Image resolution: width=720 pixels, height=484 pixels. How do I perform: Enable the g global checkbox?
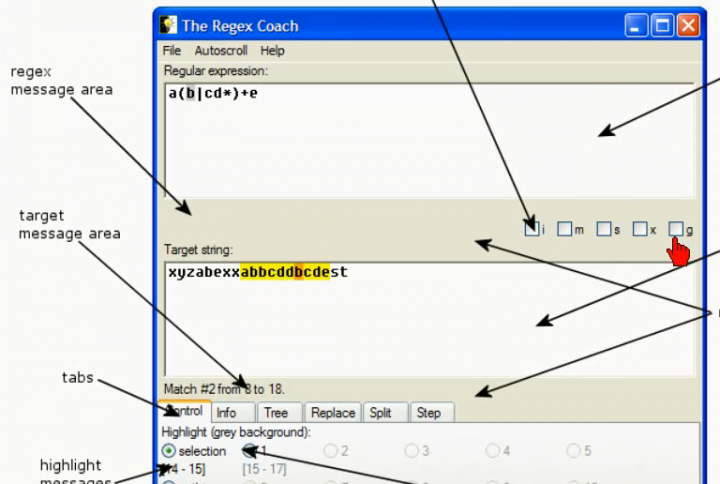click(675, 229)
